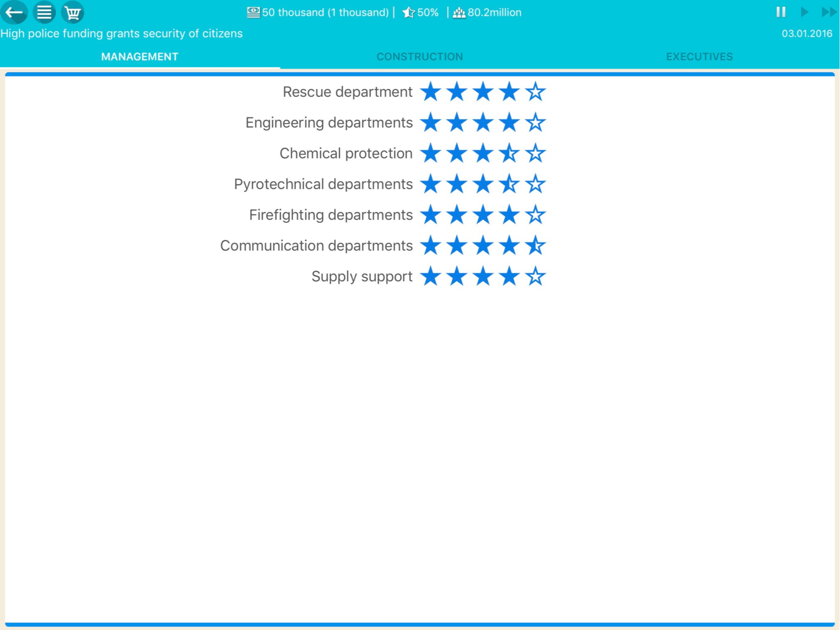This screenshot has height=630, width=840.
Task: Click the fourth star of Firefighting departments
Action: pyautogui.click(x=509, y=215)
